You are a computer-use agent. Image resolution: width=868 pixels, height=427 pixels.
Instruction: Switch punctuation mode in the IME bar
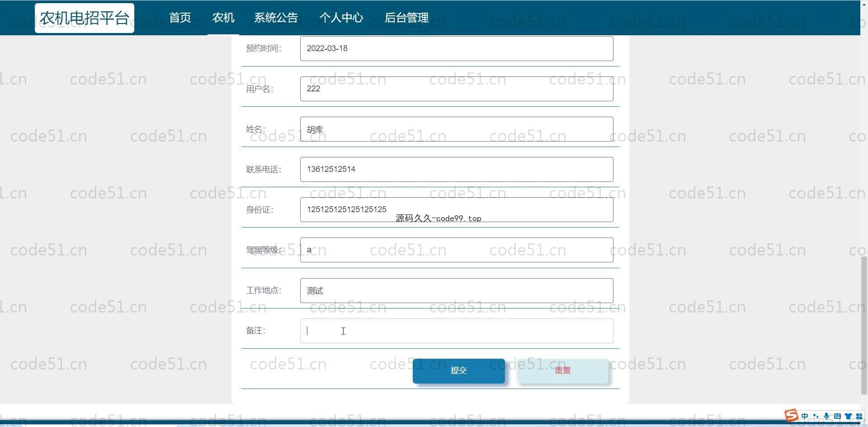(x=816, y=416)
